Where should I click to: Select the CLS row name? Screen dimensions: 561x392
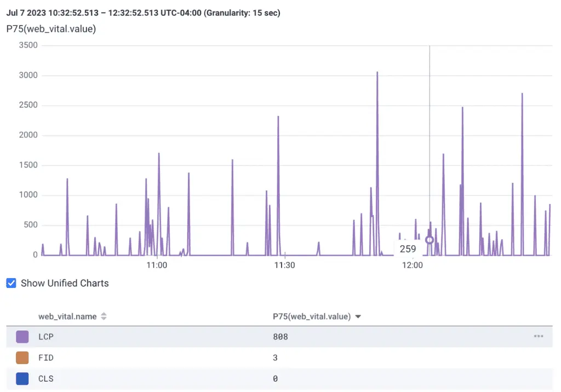pyautogui.click(x=46, y=378)
